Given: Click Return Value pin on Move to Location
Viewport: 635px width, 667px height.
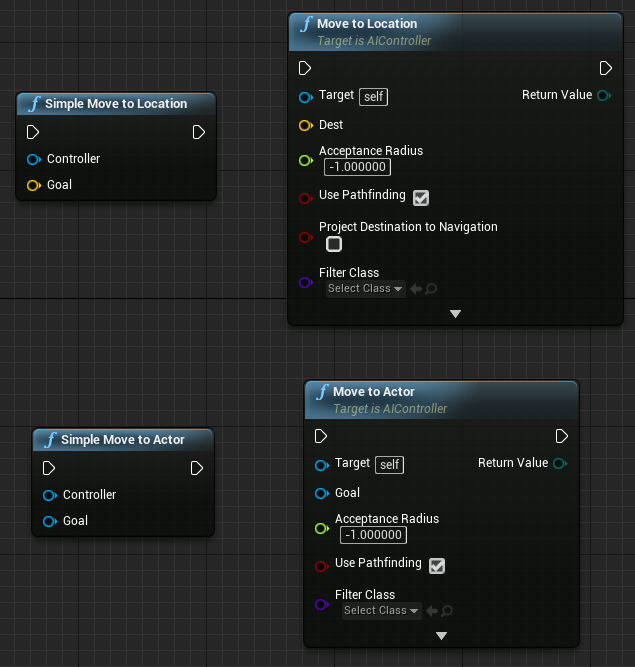Looking at the screenshot, I should 603,95.
